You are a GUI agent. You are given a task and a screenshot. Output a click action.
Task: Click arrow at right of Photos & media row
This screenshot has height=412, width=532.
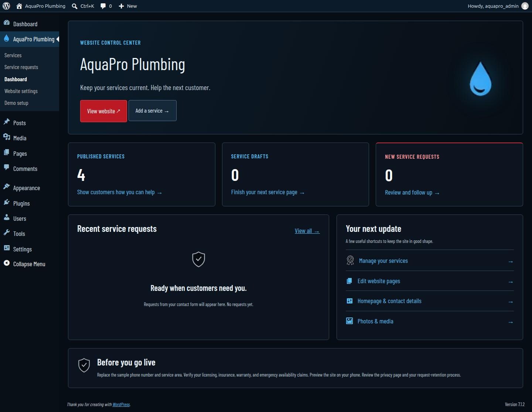point(511,322)
